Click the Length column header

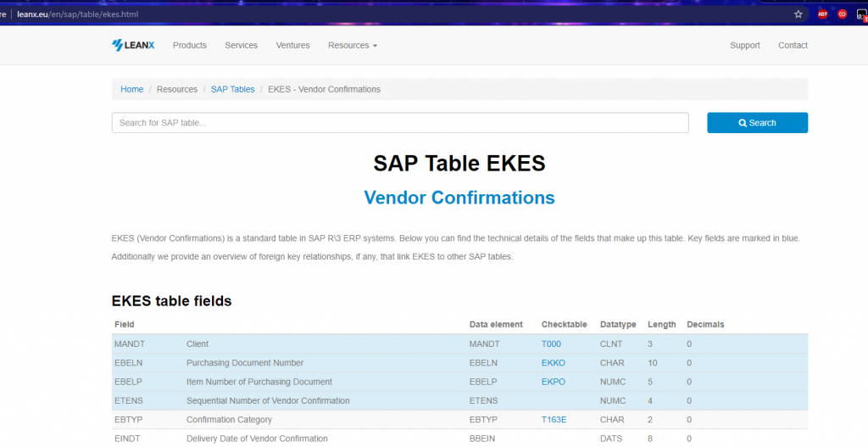pos(661,325)
